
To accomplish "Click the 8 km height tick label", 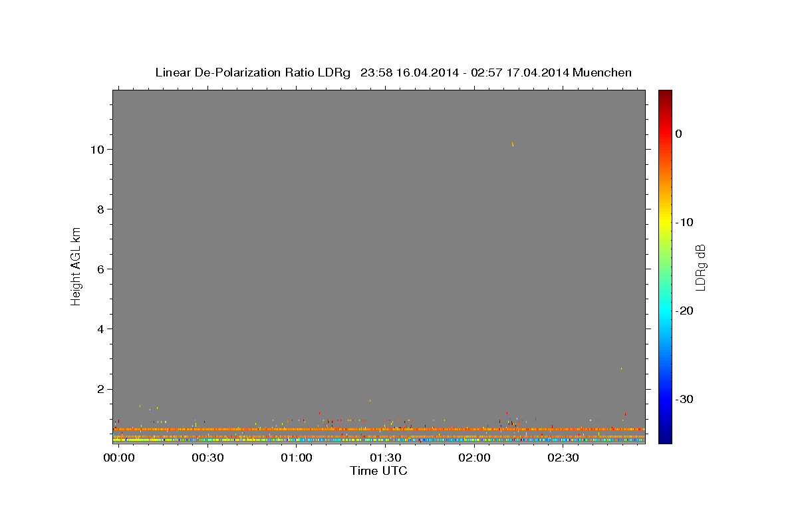I will coord(100,209).
